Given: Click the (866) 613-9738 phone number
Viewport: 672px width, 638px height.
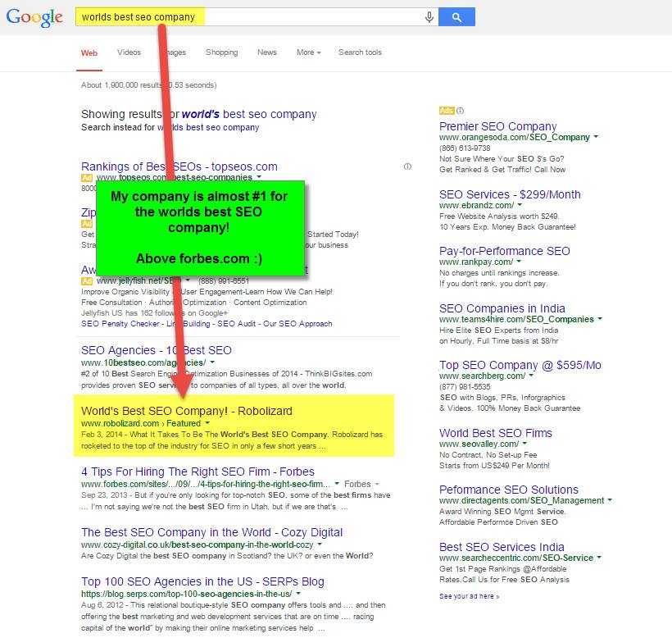Looking at the screenshot, I should pos(465,148).
